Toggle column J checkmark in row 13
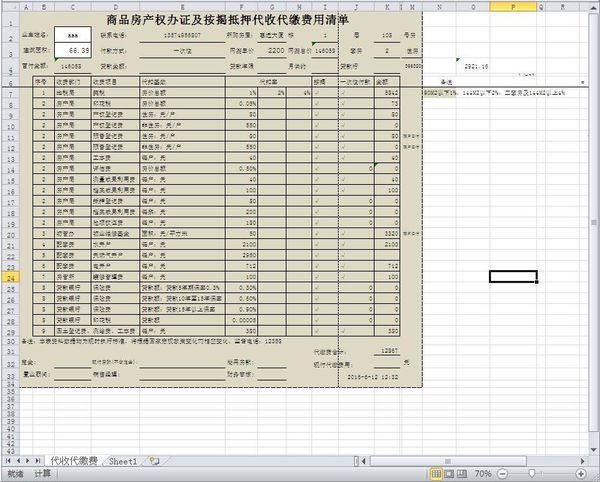 (x=343, y=158)
